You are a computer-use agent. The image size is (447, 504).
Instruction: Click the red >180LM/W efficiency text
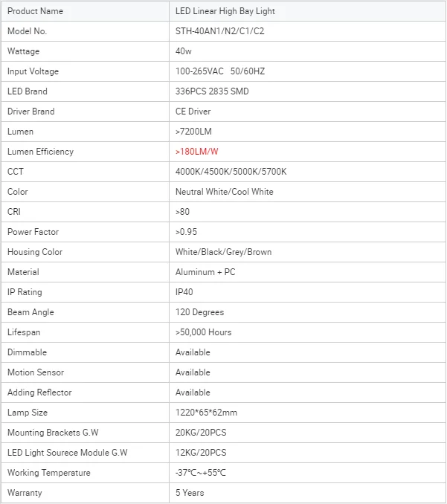point(197,152)
